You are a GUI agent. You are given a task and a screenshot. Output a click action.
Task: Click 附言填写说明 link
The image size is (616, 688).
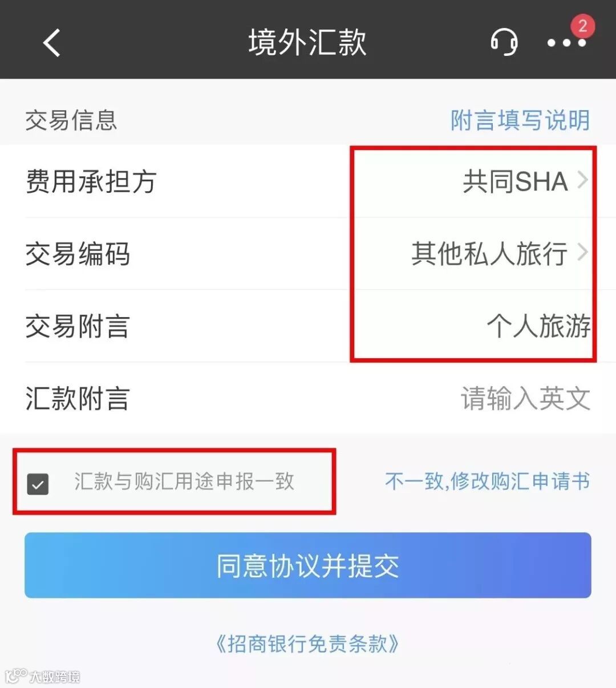click(x=520, y=120)
